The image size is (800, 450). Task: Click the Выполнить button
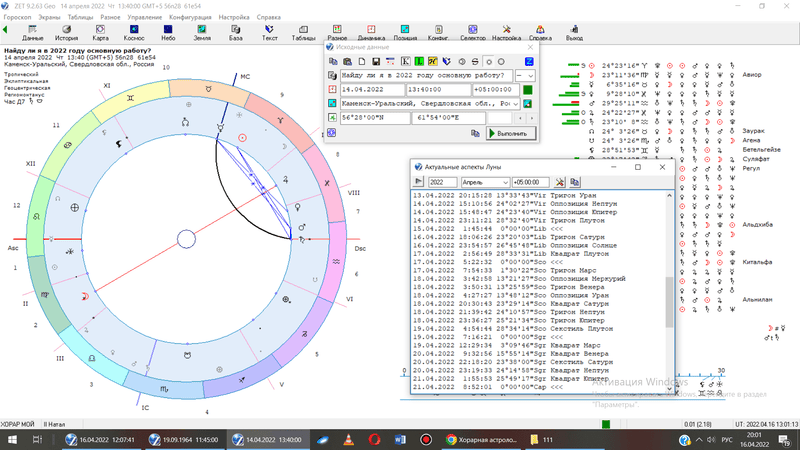(x=512, y=132)
